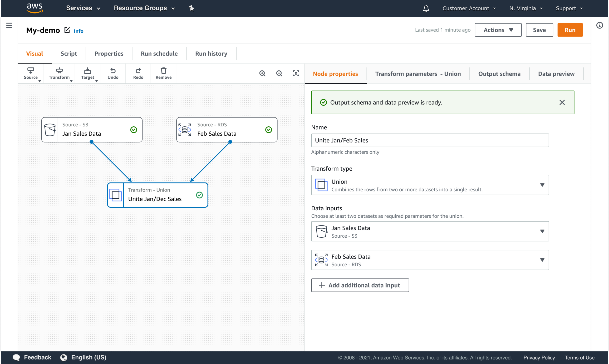Image resolution: width=609 pixels, height=364 pixels.
Task: Click the Name text field
Action: click(430, 140)
